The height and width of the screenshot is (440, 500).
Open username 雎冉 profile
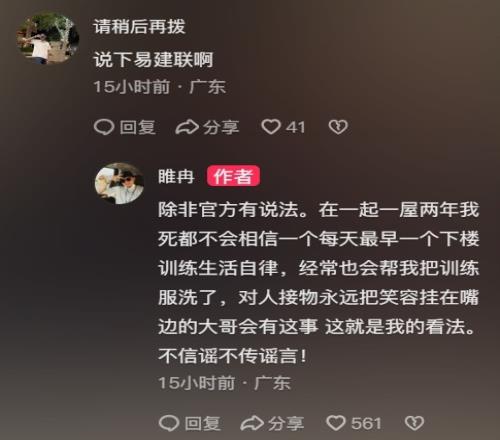[176, 176]
